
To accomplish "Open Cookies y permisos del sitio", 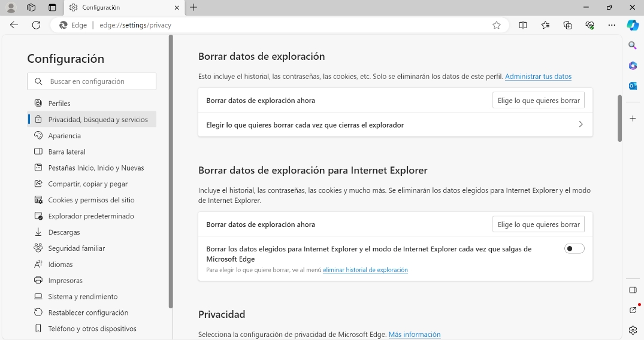I will [92, 200].
